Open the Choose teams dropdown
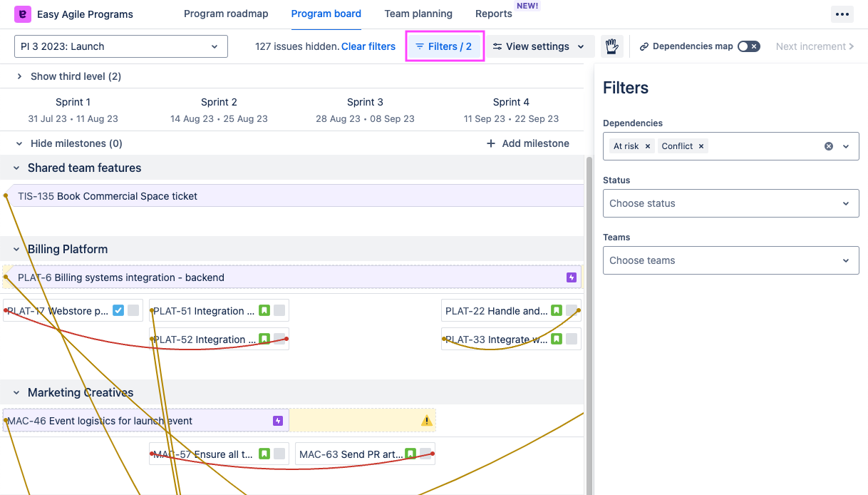This screenshot has width=868, height=495. point(730,260)
